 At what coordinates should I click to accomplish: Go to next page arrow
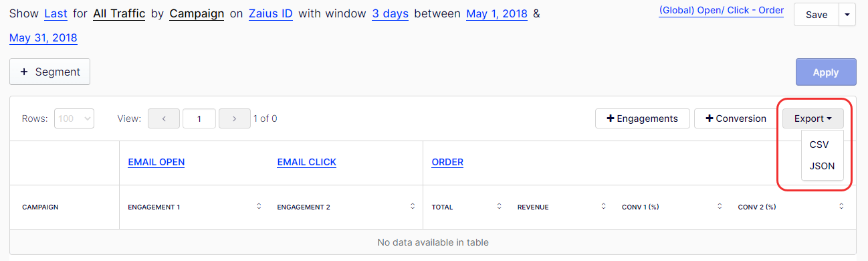(234, 118)
